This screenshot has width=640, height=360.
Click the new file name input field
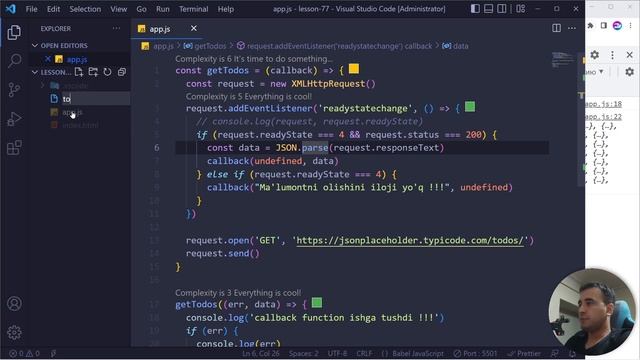pyautogui.click(x=96, y=98)
